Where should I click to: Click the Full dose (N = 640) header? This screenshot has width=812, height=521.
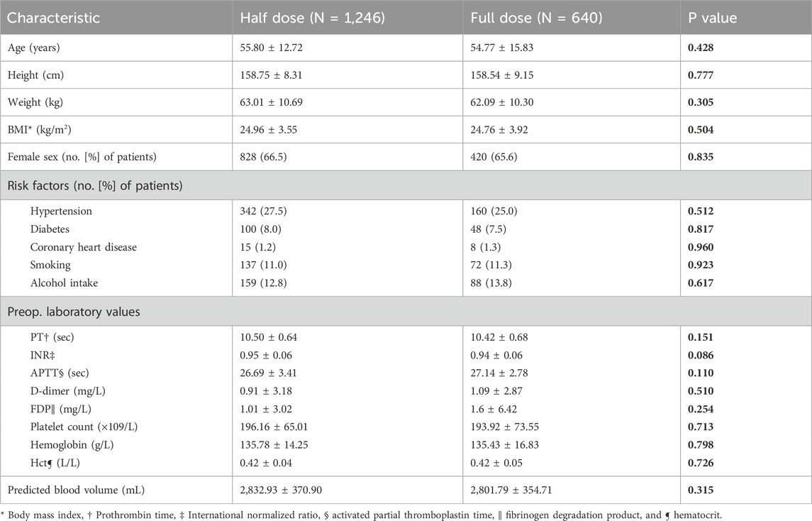[x=536, y=18]
